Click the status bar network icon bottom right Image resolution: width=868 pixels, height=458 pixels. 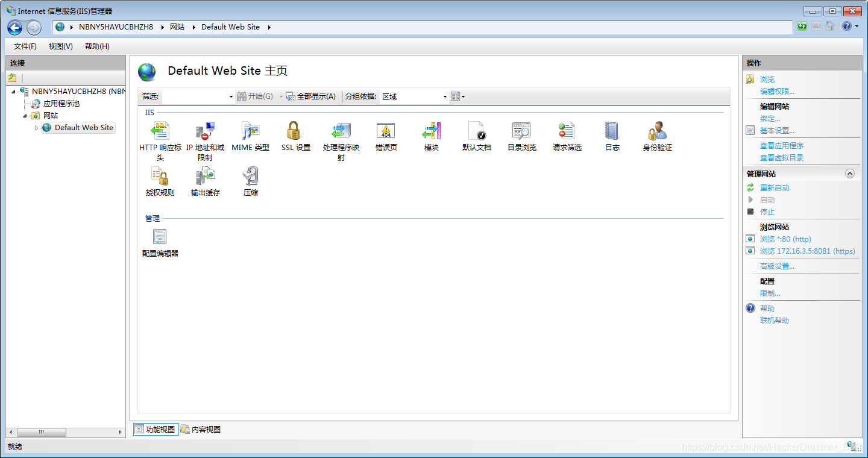[852, 446]
